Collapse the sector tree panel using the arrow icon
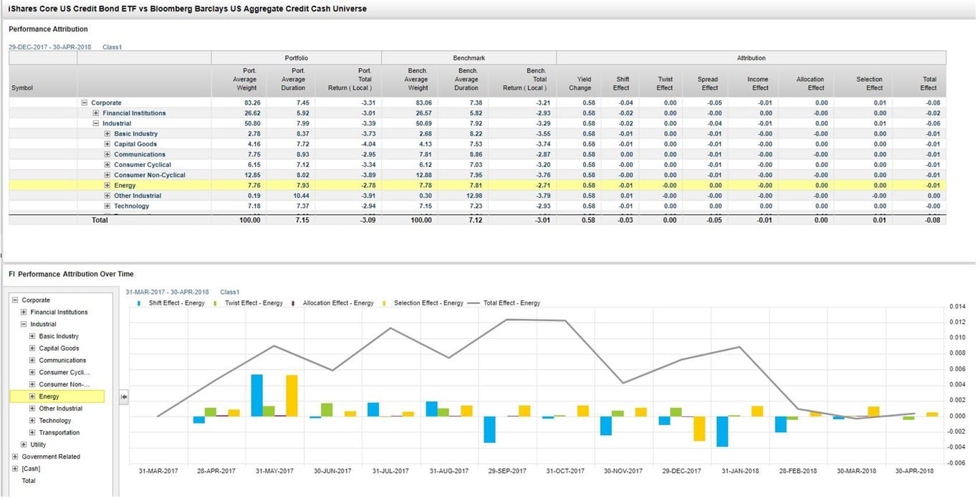The image size is (980, 501). (x=123, y=396)
